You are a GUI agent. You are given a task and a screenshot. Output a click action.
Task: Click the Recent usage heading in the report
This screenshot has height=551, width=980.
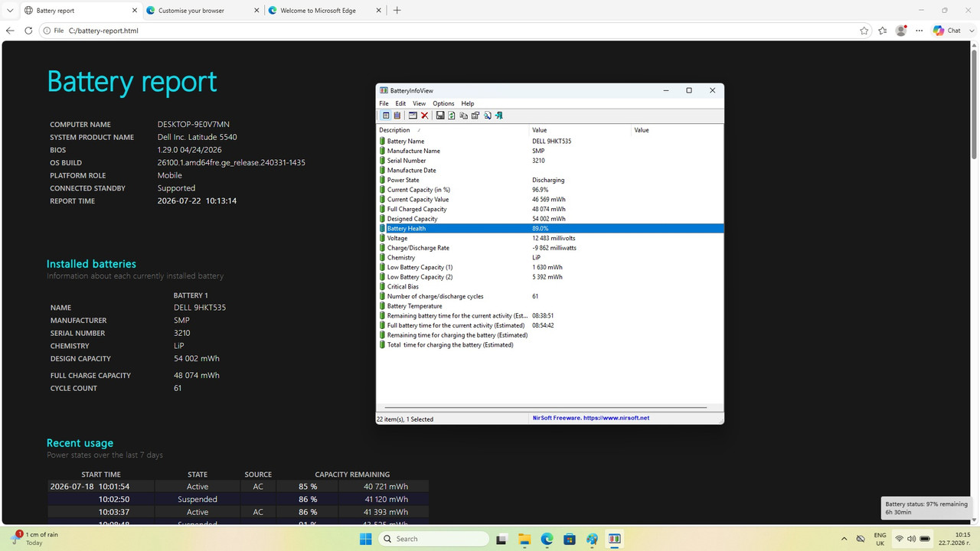coord(80,443)
